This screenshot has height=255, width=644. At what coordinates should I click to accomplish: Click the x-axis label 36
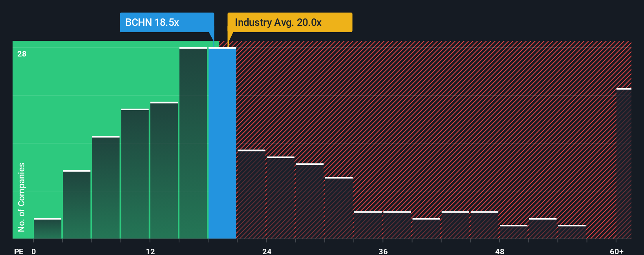(383, 251)
